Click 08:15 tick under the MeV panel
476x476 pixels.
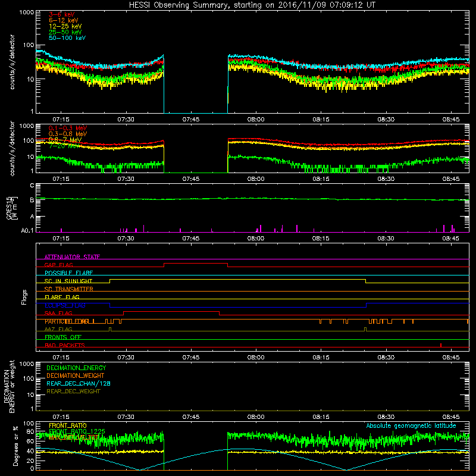pyautogui.click(x=321, y=179)
